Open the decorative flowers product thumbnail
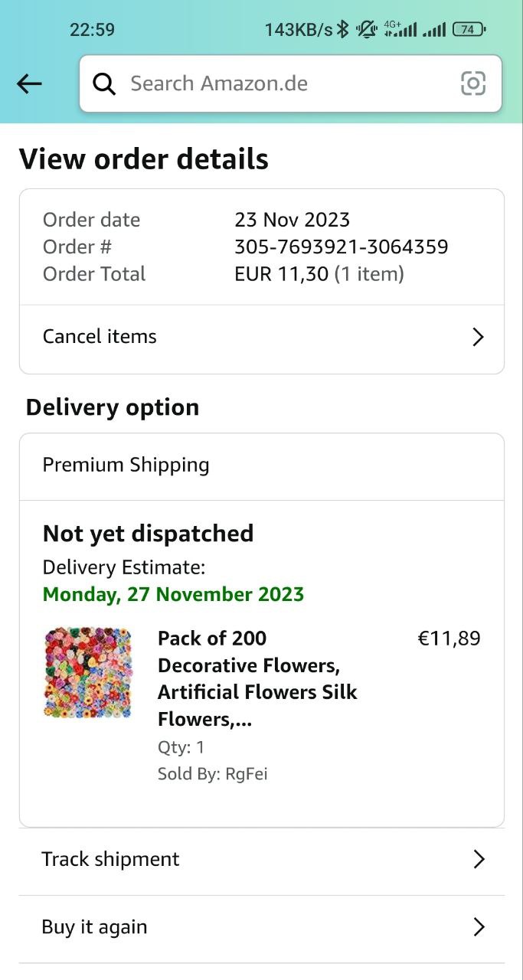This screenshot has height=980, width=523. pyautogui.click(x=87, y=673)
